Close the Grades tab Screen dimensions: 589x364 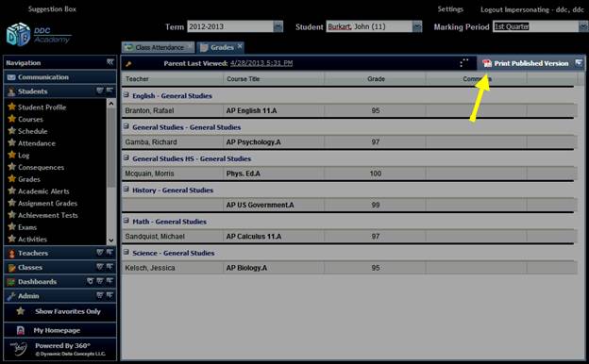click(240, 46)
